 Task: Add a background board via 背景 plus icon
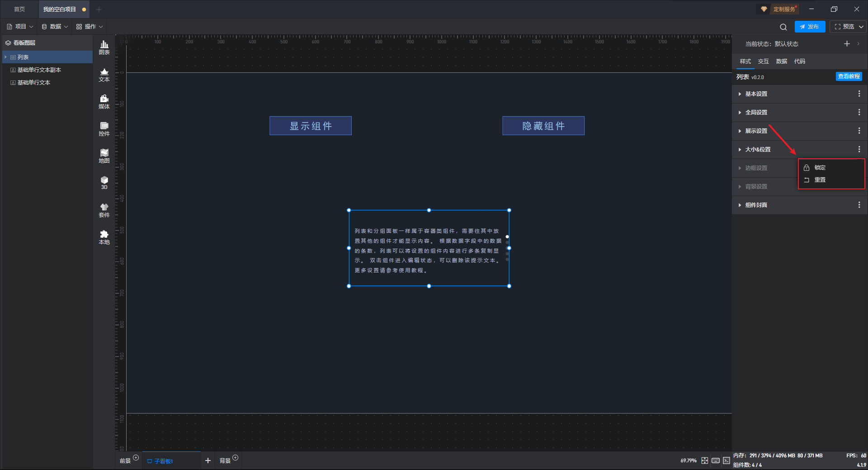235,458
